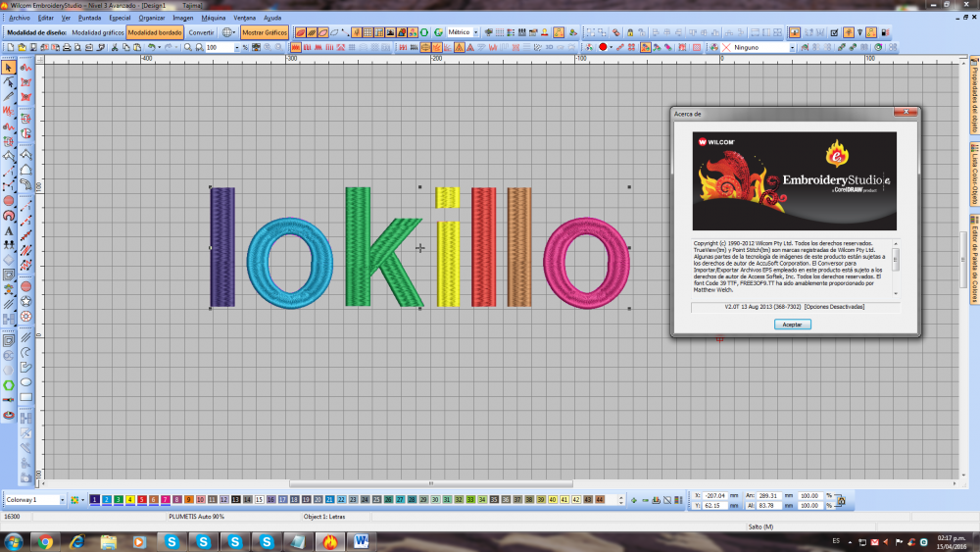Select the Lettering 'A' tool
Image resolution: width=980 pixels, height=552 pixels.
click(8, 231)
